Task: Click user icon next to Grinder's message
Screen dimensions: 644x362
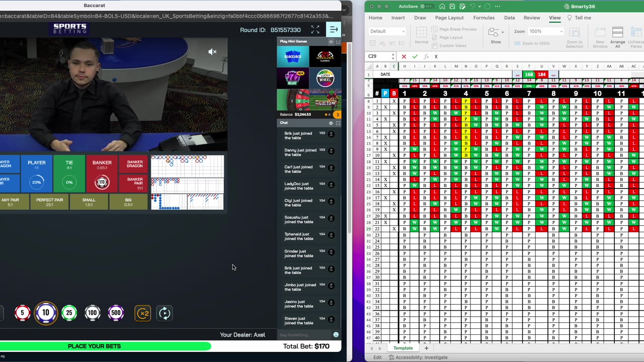Action: [331, 252]
